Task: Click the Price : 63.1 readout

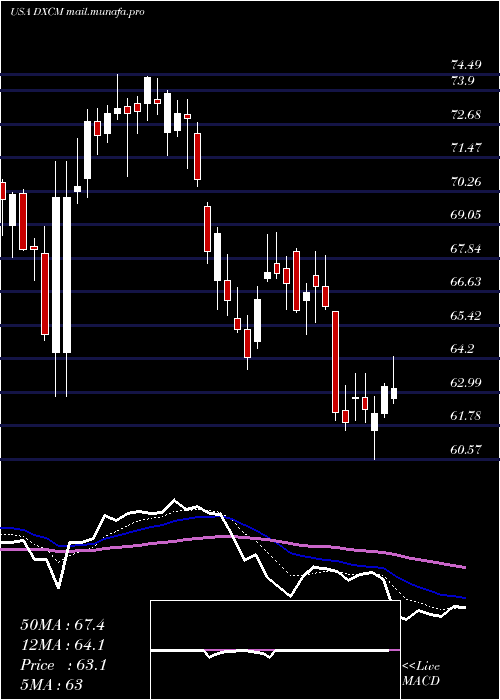Action: coord(63,665)
